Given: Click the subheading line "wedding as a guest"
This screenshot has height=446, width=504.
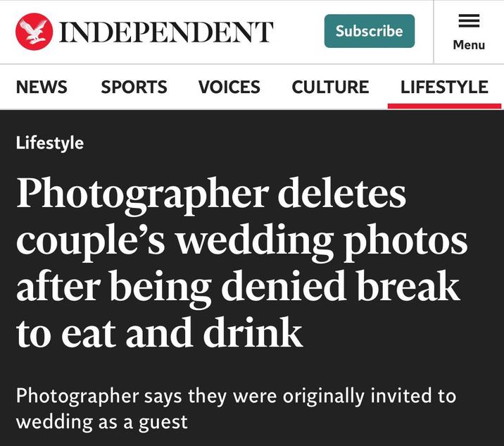Looking at the screenshot, I should tap(102, 421).
